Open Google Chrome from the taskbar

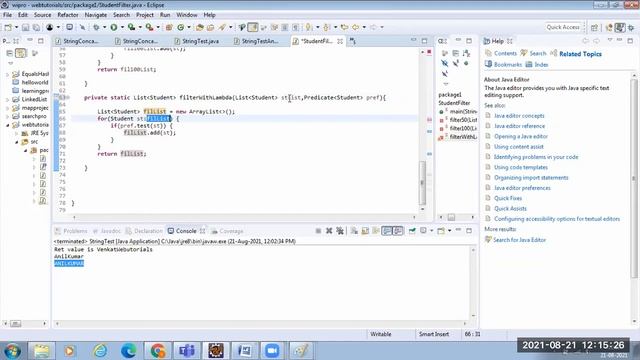[x=158, y=351]
